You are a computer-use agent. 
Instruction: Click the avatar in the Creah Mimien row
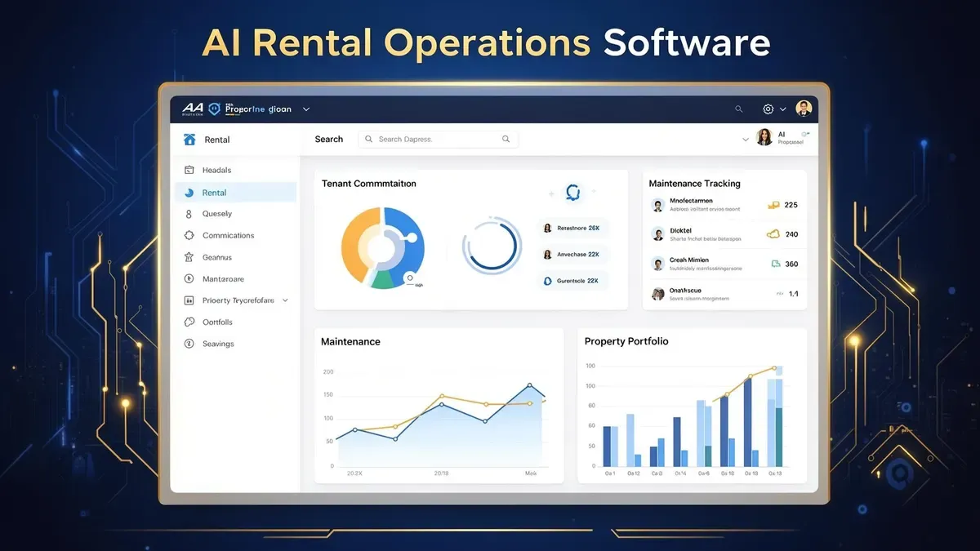[x=658, y=264]
